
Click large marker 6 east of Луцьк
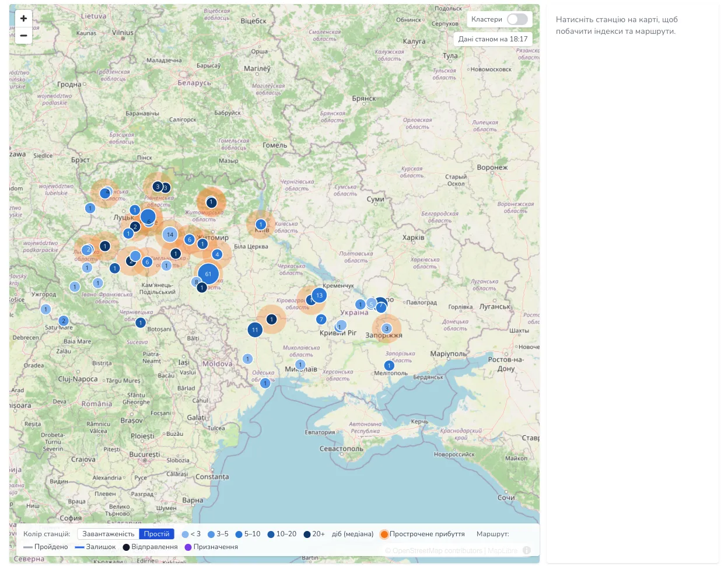[x=148, y=218]
